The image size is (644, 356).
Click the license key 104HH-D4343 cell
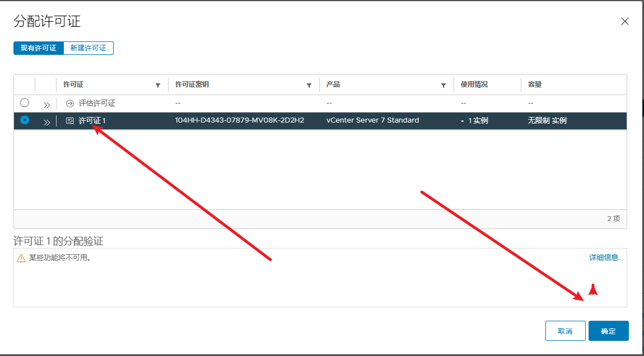(x=239, y=120)
